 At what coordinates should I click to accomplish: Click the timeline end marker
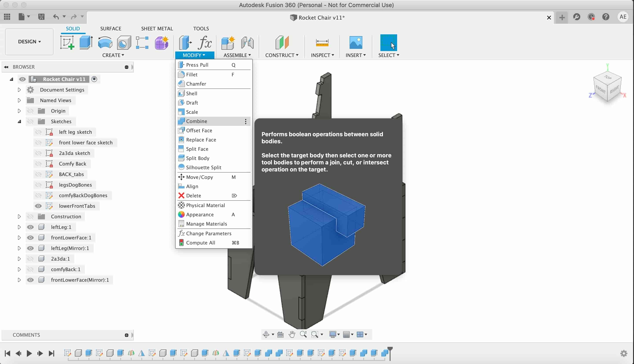pos(390,353)
